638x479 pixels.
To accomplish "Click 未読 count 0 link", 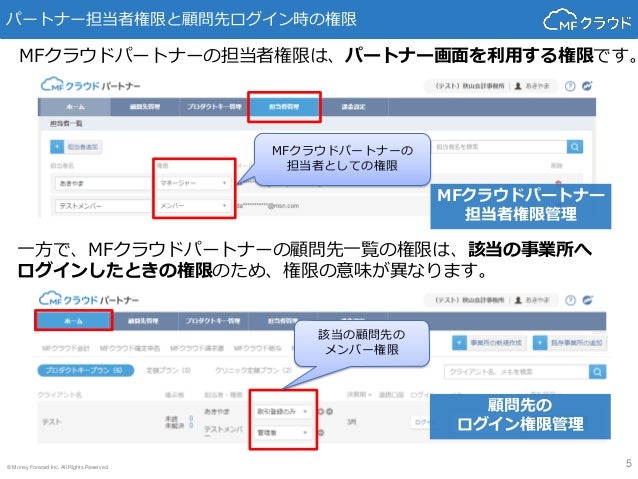I will pyautogui.click(x=191, y=418).
